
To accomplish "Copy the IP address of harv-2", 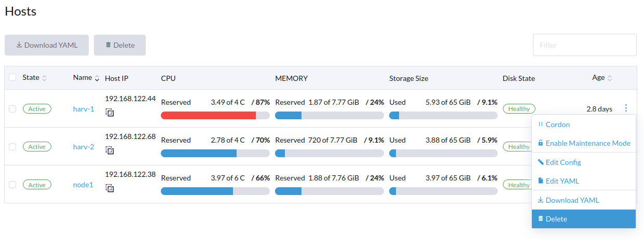I will coord(109,150).
